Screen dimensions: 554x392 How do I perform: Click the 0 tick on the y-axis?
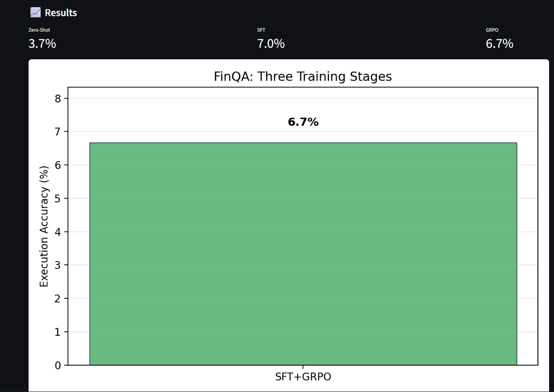(x=58, y=366)
